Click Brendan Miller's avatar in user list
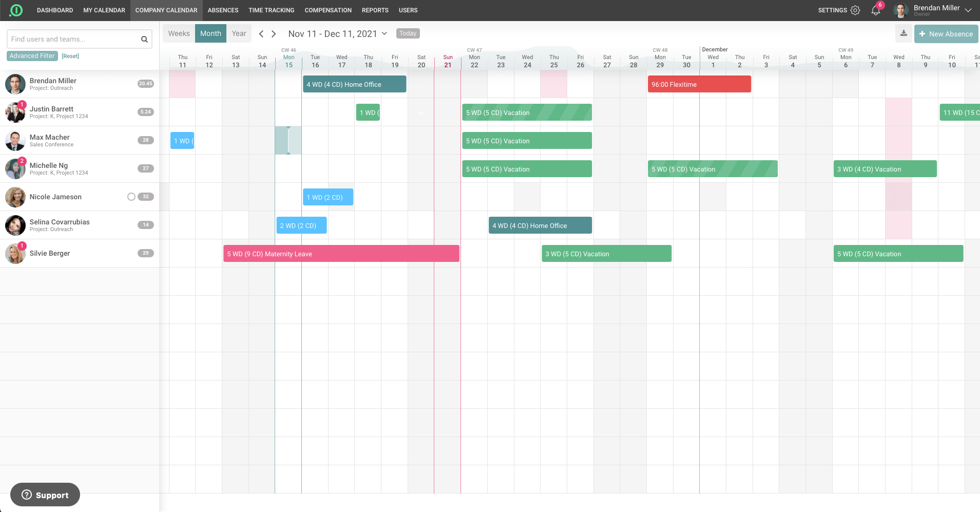The height and width of the screenshot is (512, 980). (x=15, y=84)
